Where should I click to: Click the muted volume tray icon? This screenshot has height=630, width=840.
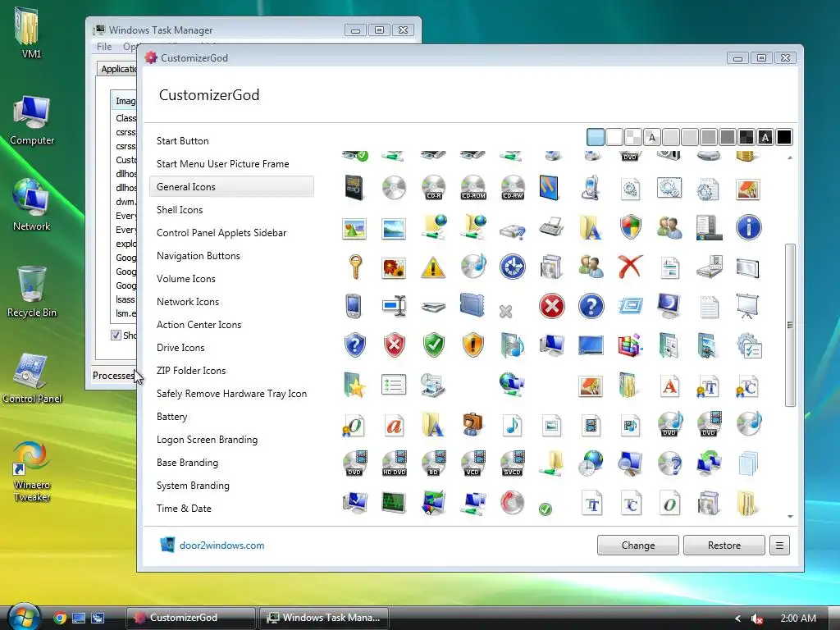756,619
